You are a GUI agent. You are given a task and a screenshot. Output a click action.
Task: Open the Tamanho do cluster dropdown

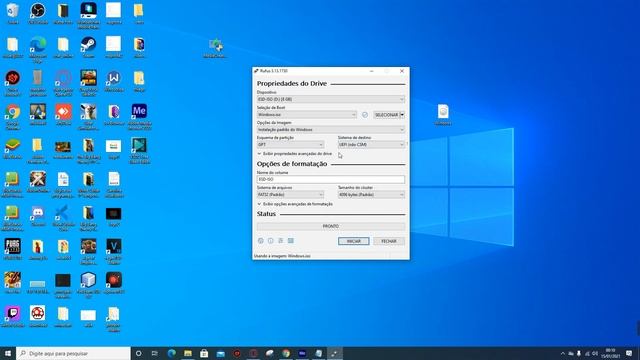pyautogui.click(x=371, y=195)
